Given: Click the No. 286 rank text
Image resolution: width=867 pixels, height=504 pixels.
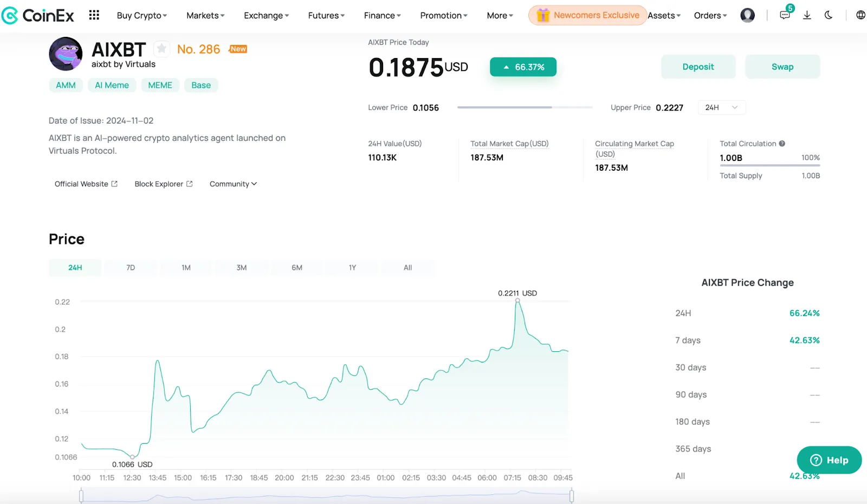Looking at the screenshot, I should coord(198,49).
